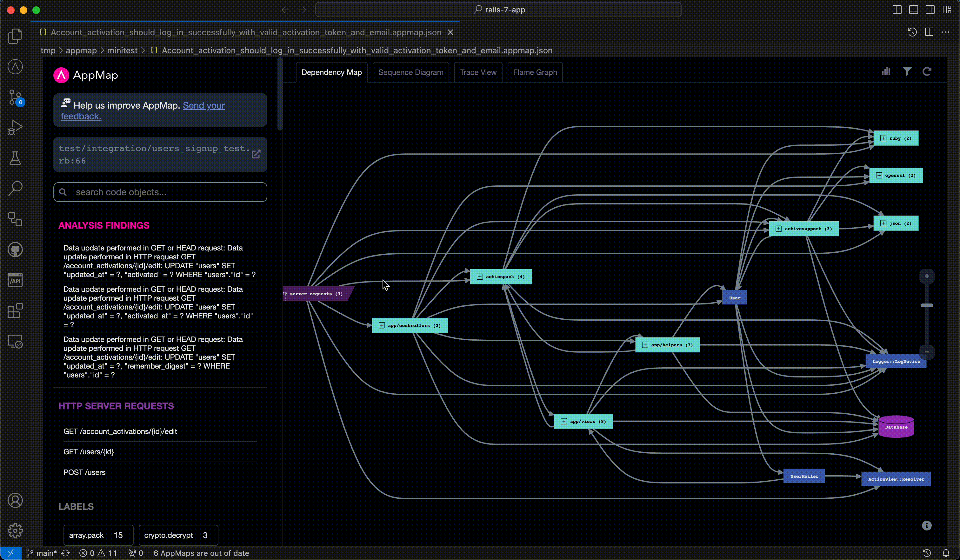
Task: Open the Search view icon
Action: pos(15,189)
